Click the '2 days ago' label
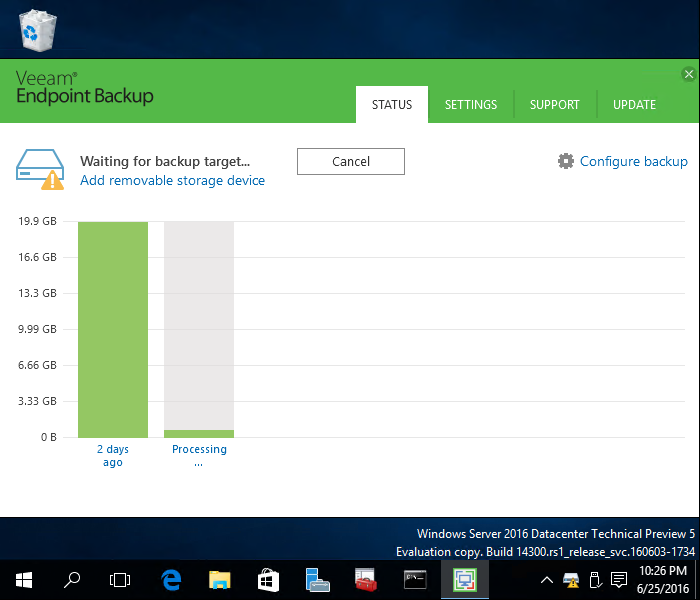700x600 pixels. pos(113,455)
